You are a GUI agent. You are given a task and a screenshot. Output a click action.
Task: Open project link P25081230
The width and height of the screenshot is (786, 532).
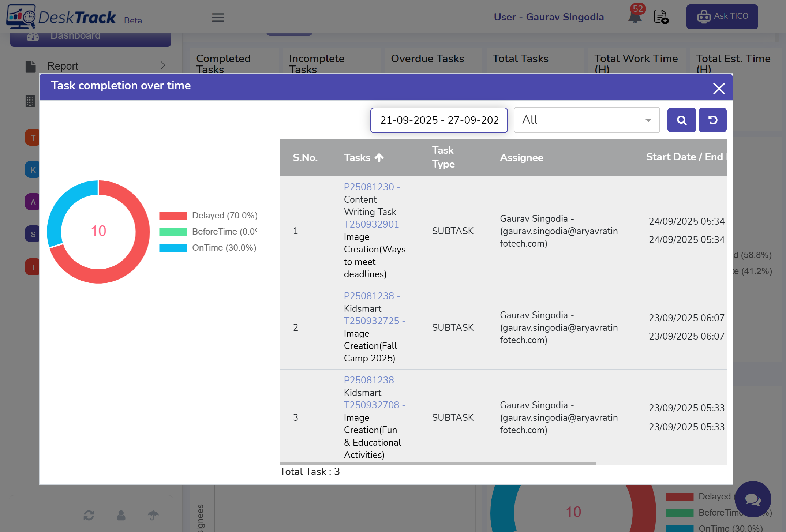coord(369,187)
